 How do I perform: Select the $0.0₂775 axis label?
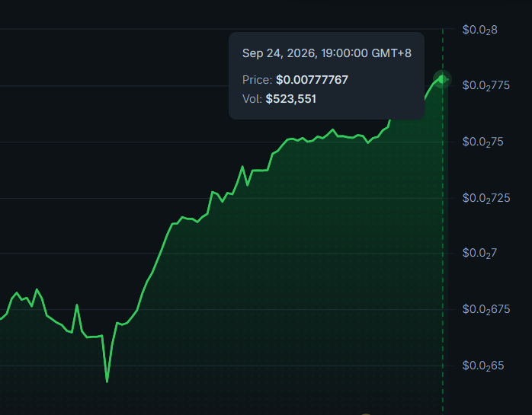click(x=486, y=86)
